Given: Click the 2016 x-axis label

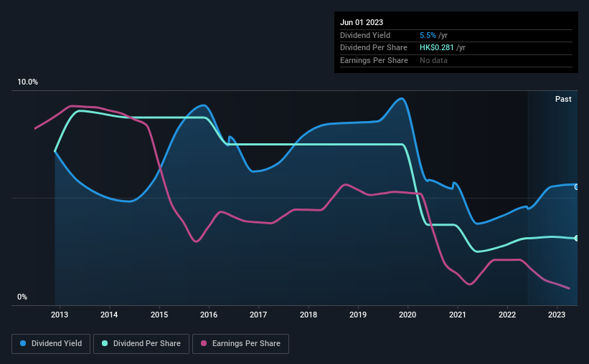Looking at the screenshot, I should tap(209, 315).
